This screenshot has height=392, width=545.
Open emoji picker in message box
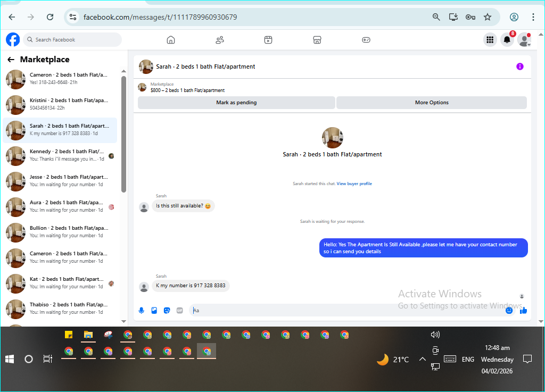tap(509, 311)
